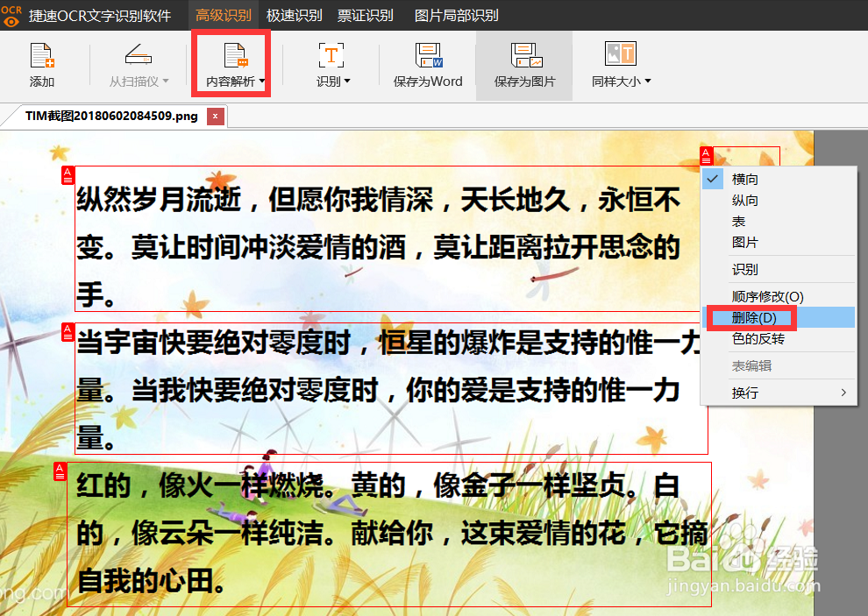Image resolution: width=868 pixels, height=616 pixels.
Task: Choose 识别 in the context menu
Action: [x=778, y=270]
